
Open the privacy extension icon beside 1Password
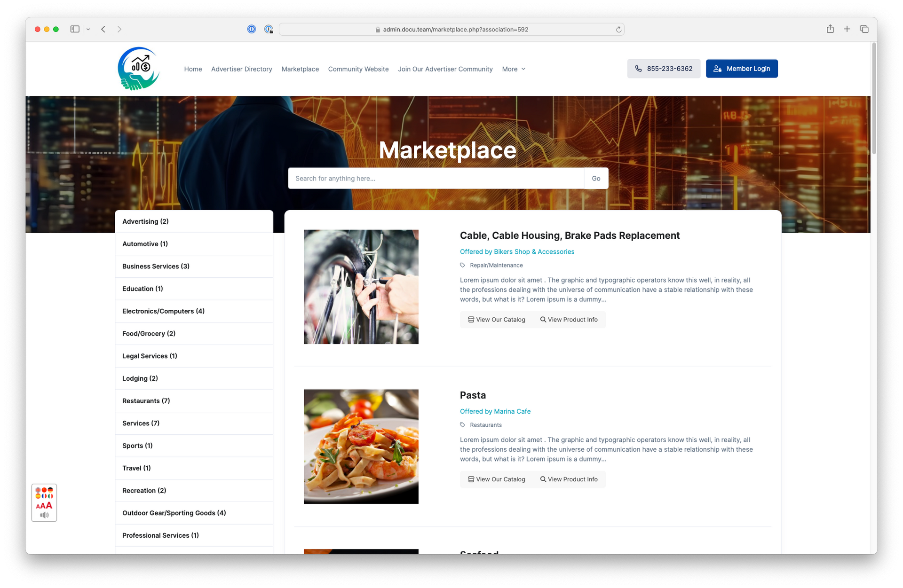click(x=269, y=29)
